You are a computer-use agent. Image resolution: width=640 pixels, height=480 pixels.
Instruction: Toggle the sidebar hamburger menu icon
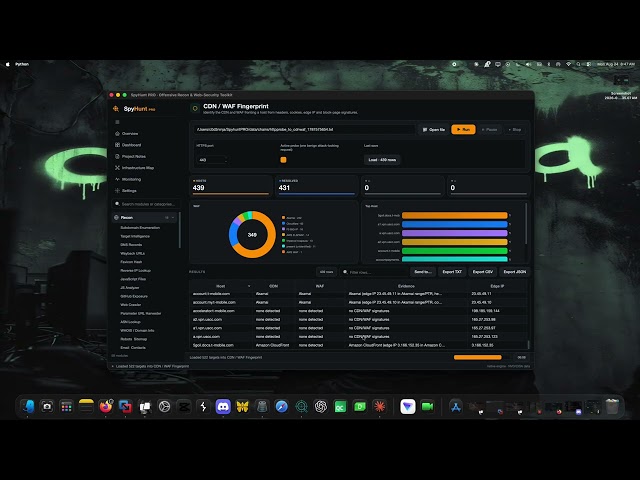pos(117,122)
